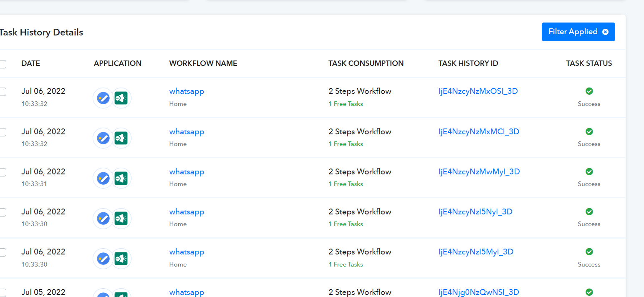The height and width of the screenshot is (297, 644).
Task: Click Google Tasks icon in IjE4NzcyNzMxMCI_3D row
Action: [x=103, y=138]
